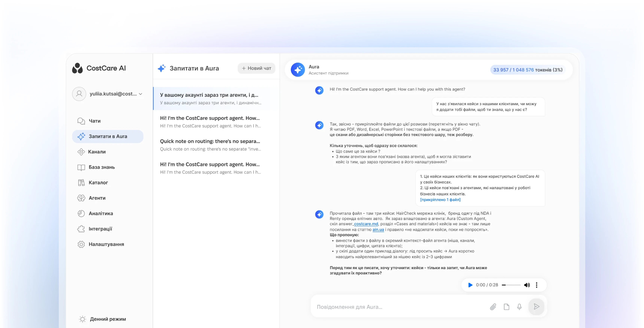The height and width of the screenshot is (328, 644).
Task: Start a new chat with Новий чат
Action: point(256,68)
